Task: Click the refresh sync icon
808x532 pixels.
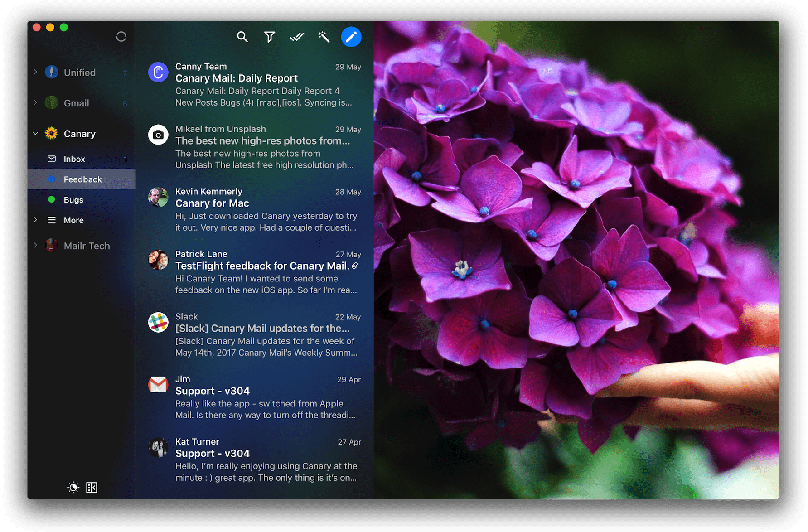Action: (x=121, y=37)
